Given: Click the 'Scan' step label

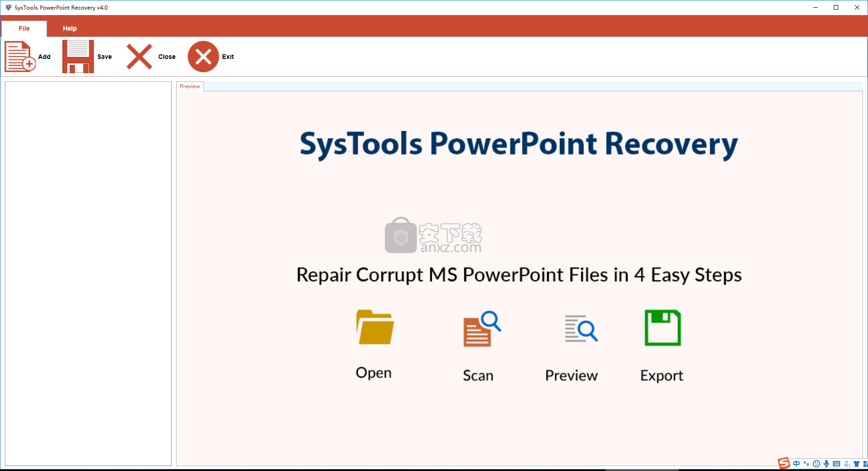Looking at the screenshot, I should click(x=478, y=376).
